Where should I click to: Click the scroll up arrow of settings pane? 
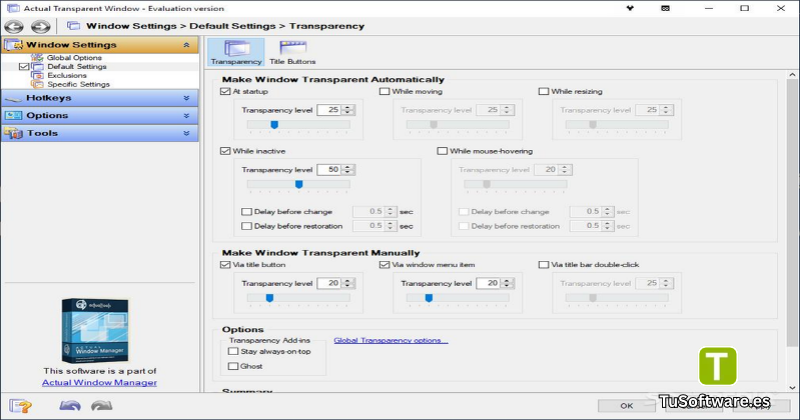click(x=792, y=75)
